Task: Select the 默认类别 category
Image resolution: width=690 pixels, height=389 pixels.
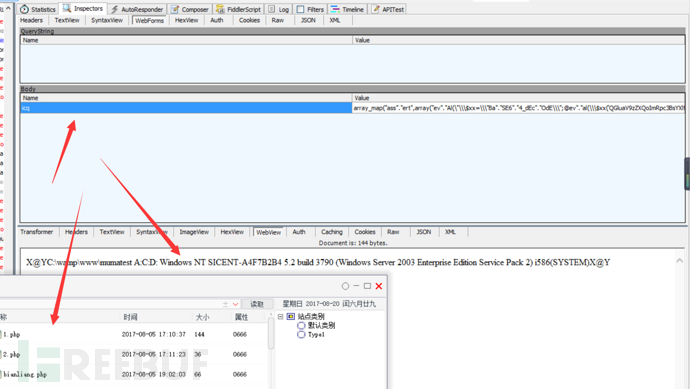Action: pyautogui.click(x=322, y=326)
